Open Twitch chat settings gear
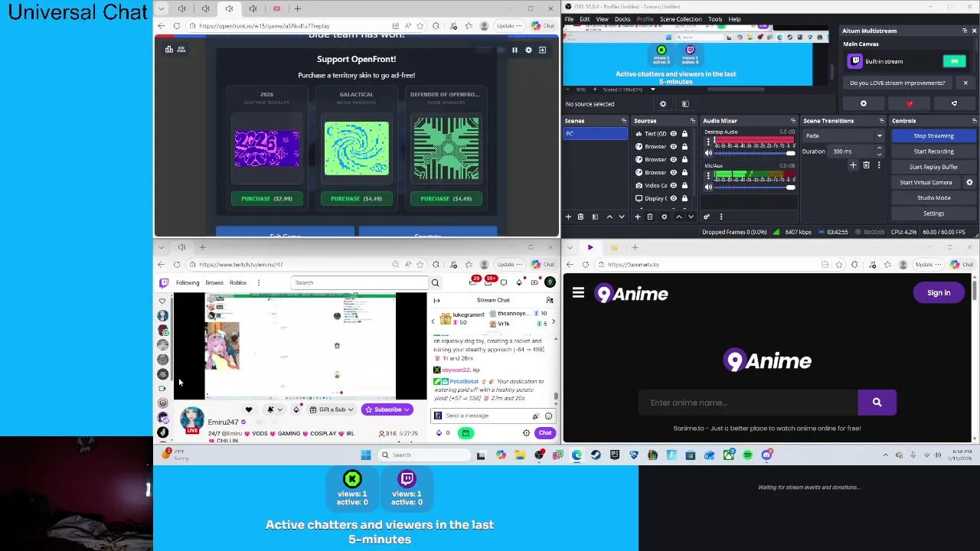Screen dimensions: 980x551 [x=526, y=433]
